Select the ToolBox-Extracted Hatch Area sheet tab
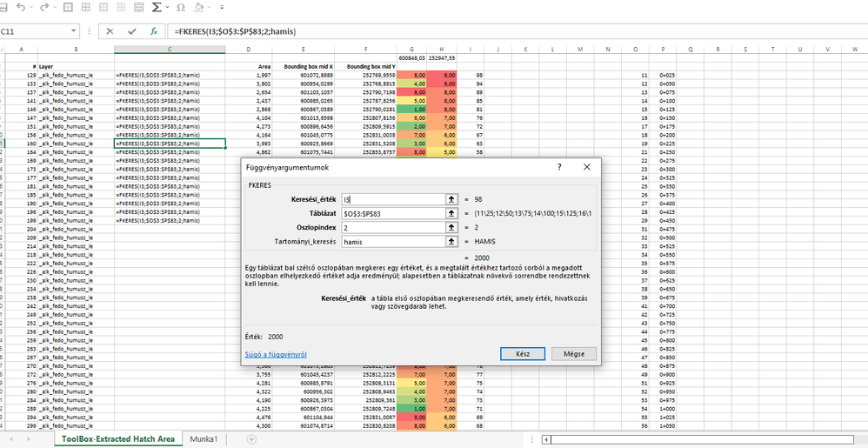 click(118, 438)
